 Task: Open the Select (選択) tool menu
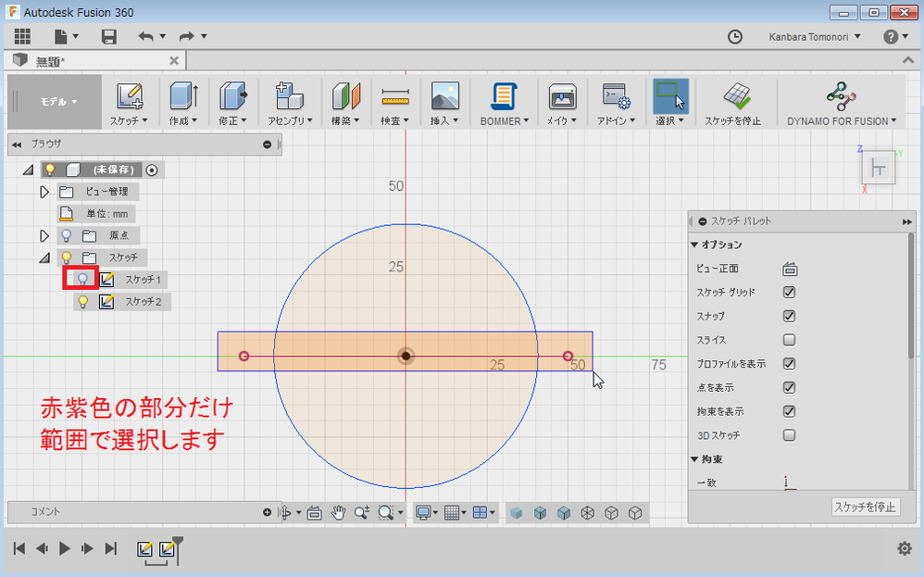pos(670,103)
